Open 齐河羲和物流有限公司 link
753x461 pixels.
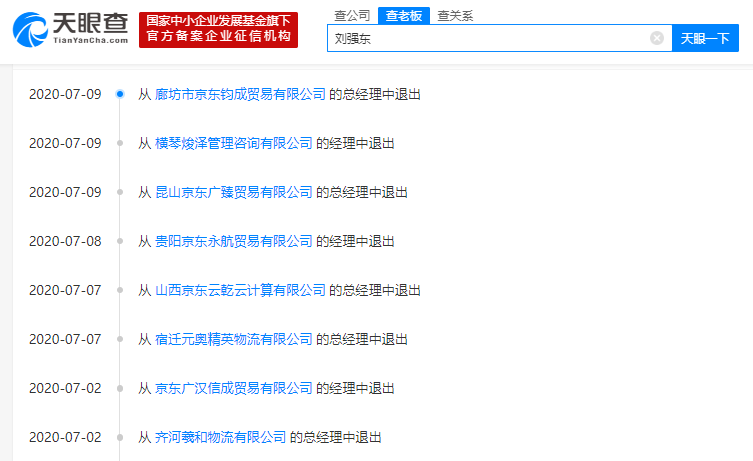pyautogui.click(x=220, y=437)
